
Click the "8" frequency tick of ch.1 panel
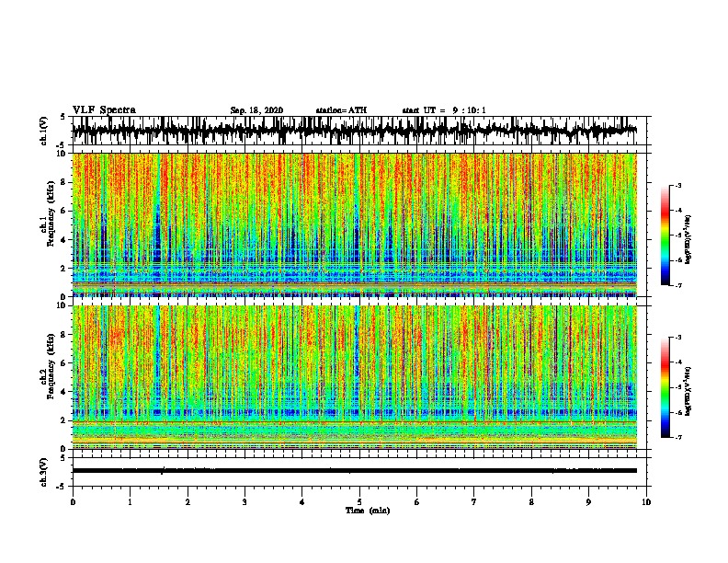pos(64,182)
